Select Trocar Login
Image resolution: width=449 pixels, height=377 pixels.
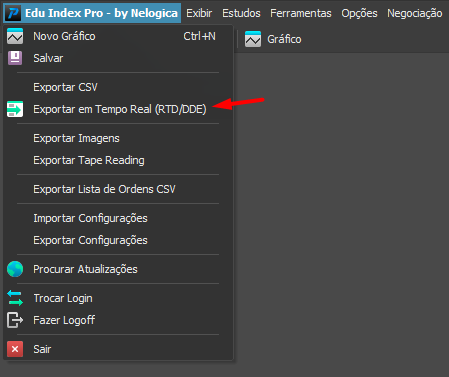118,298
